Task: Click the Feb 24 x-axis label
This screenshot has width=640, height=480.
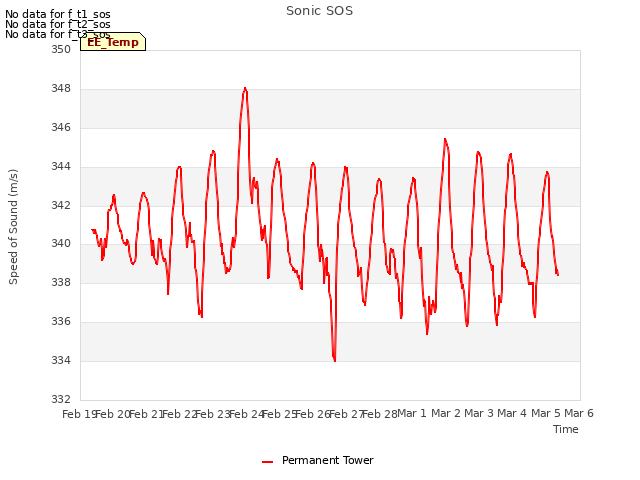Action: click(247, 414)
